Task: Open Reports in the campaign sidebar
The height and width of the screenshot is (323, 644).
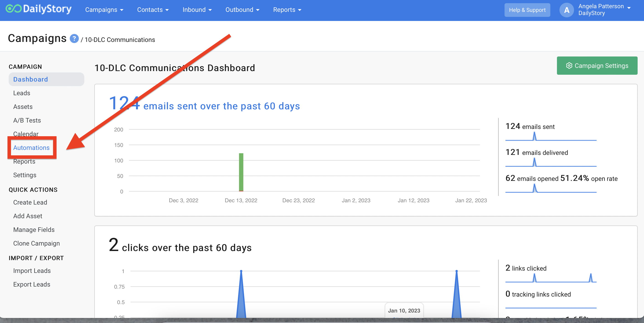Action: (24, 161)
